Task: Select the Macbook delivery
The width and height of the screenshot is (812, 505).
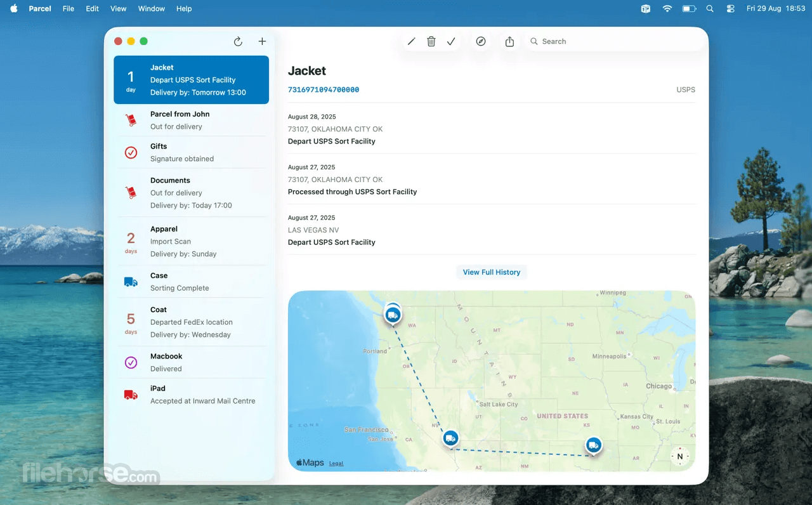Action: pos(191,362)
